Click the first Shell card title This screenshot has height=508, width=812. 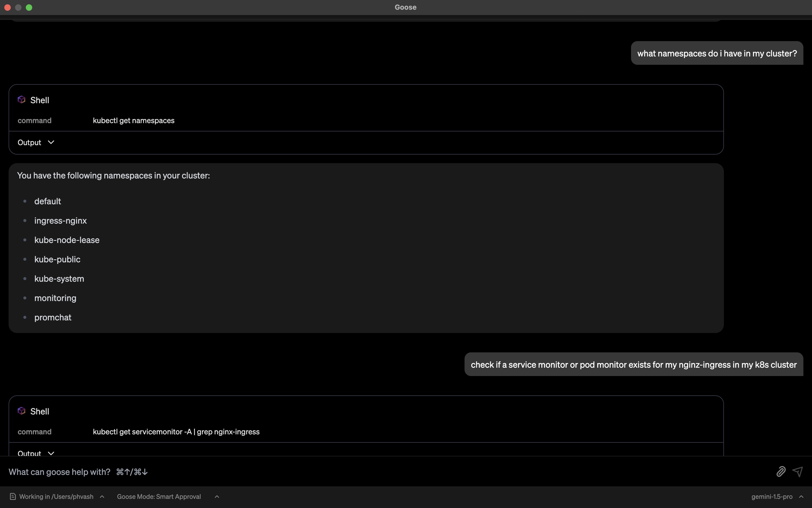pyautogui.click(x=39, y=100)
